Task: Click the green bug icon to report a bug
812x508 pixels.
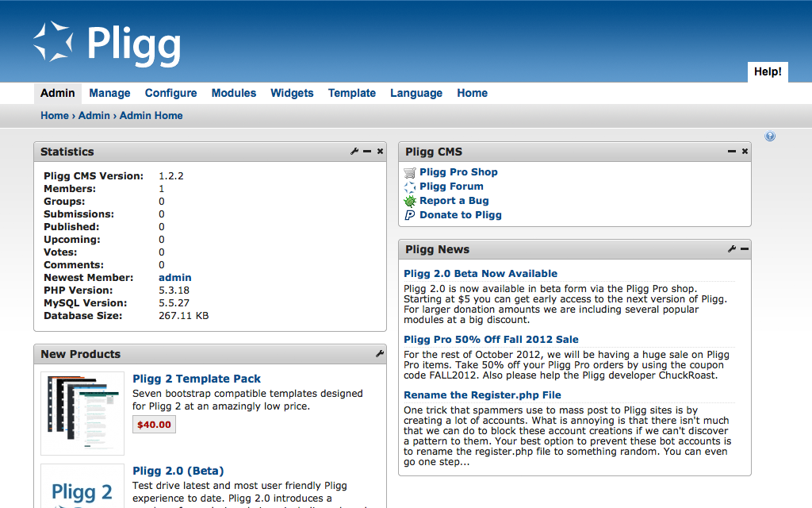Action: click(409, 201)
